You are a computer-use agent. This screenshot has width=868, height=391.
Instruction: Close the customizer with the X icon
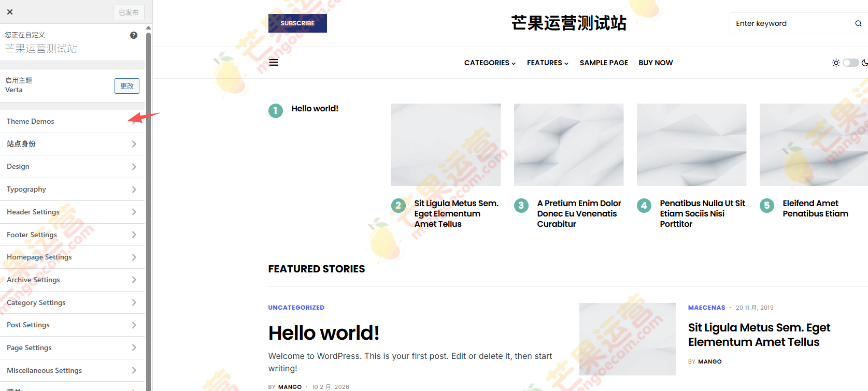(x=10, y=11)
